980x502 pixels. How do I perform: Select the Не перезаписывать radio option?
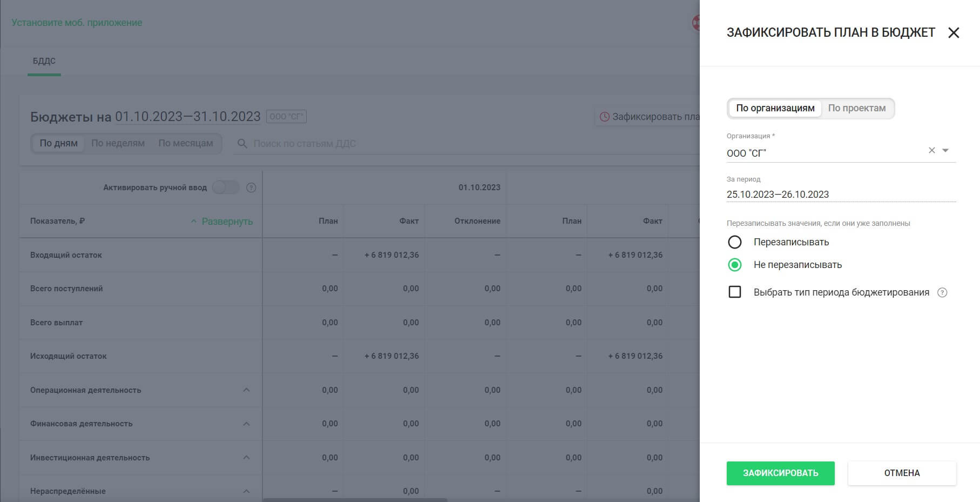(735, 265)
